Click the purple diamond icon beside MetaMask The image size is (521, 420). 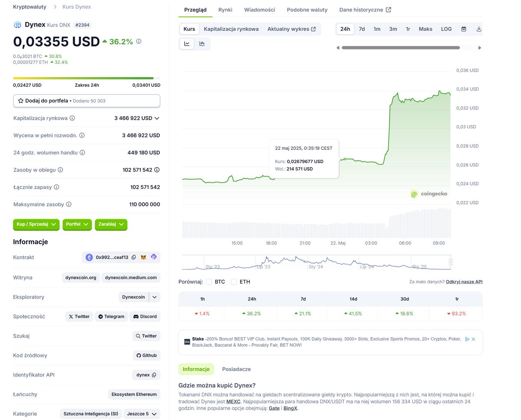coord(154,257)
